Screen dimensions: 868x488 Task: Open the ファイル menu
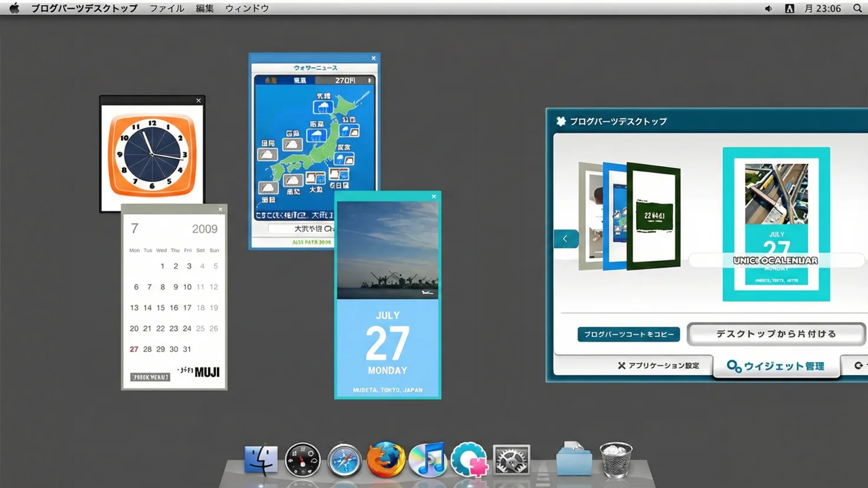(166, 8)
